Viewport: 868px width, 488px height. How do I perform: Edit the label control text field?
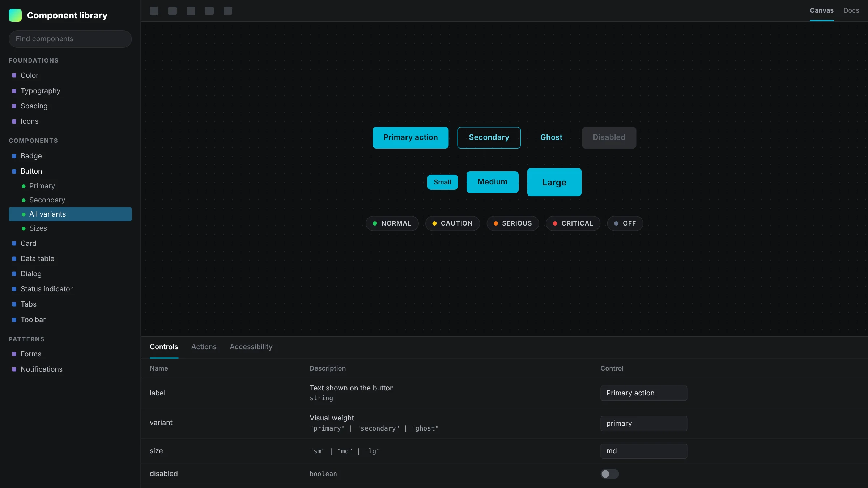pyautogui.click(x=644, y=393)
